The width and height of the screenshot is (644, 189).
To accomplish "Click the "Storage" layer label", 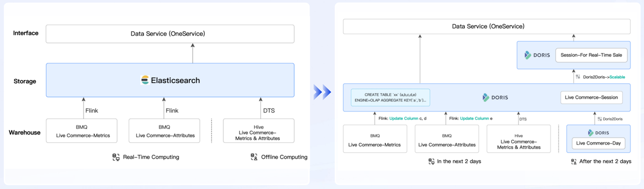I will (x=25, y=81).
